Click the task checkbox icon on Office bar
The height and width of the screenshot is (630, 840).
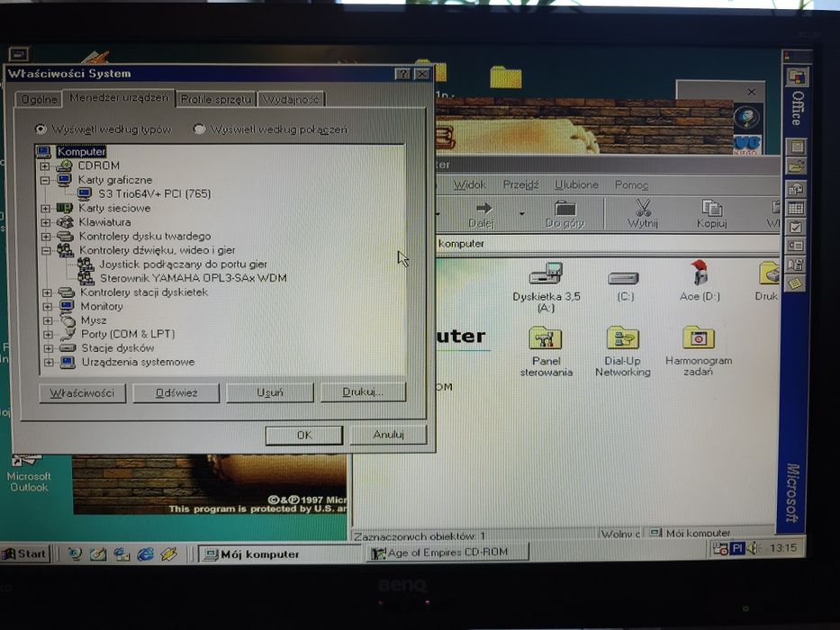(795, 227)
